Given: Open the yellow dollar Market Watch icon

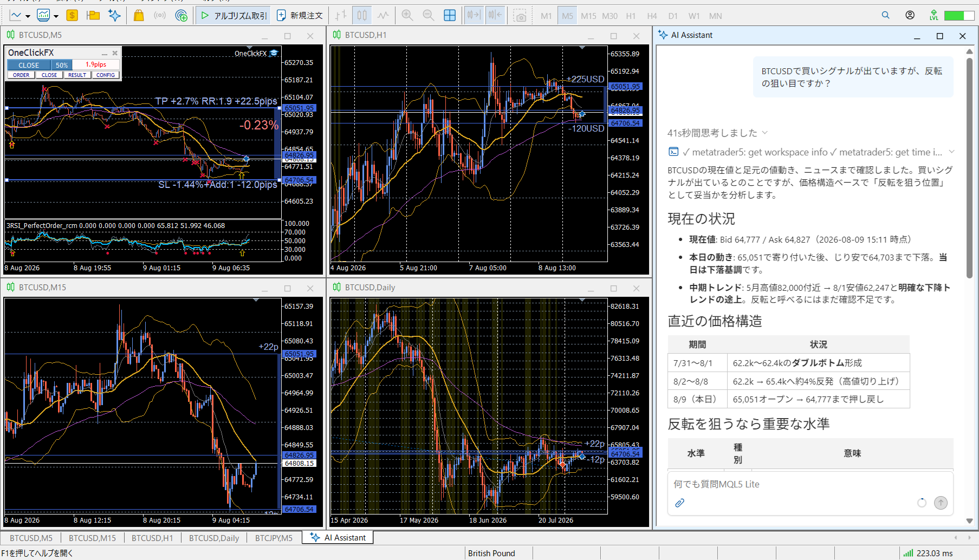Looking at the screenshot, I should (x=72, y=16).
